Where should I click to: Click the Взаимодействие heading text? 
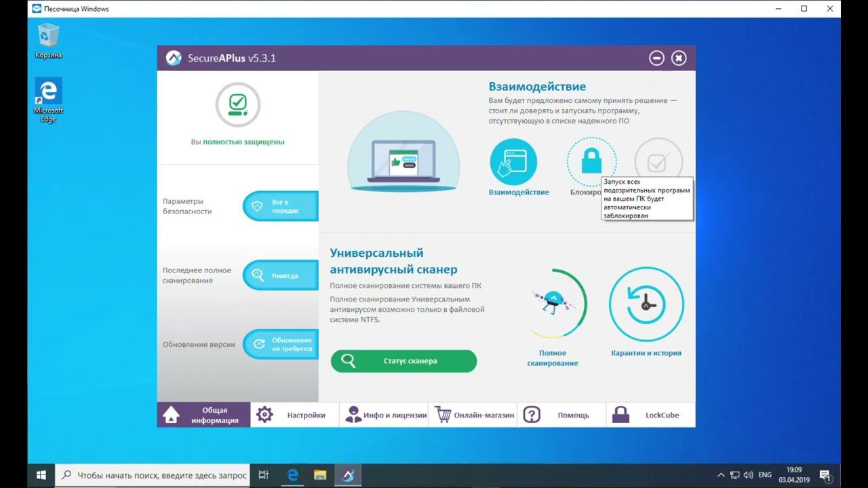point(537,87)
